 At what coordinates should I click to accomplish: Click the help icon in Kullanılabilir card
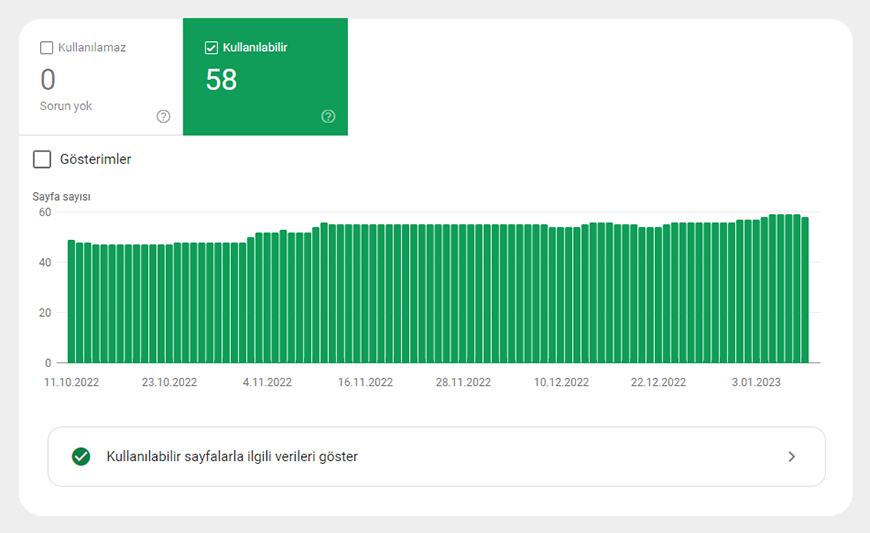pos(328,116)
